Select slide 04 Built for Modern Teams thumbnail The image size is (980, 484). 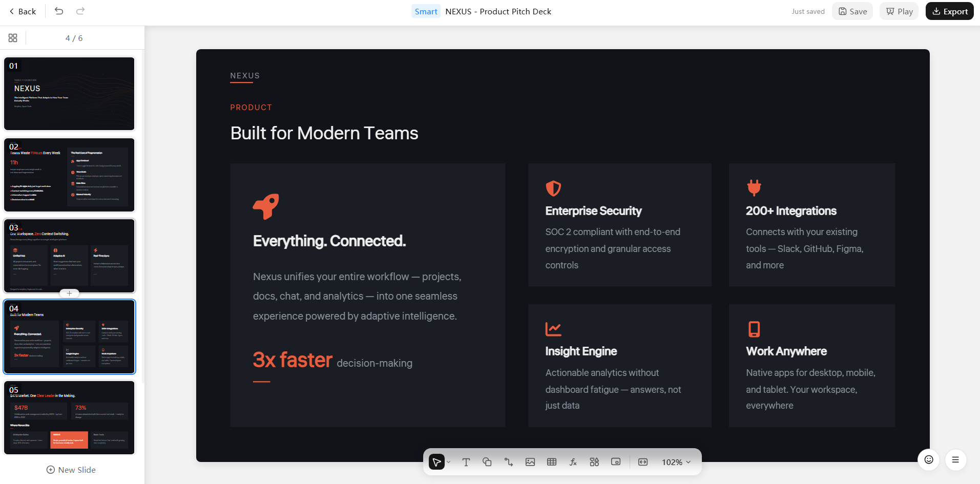tap(69, 336)
